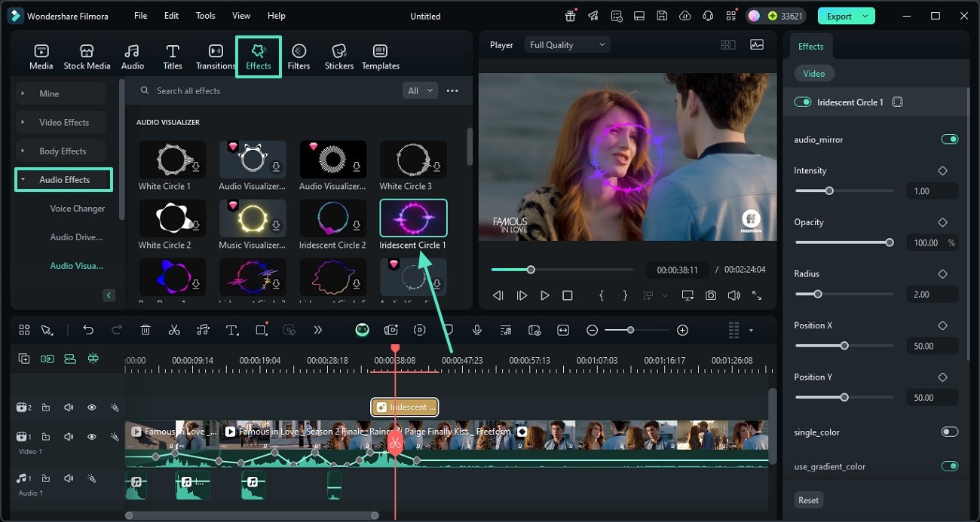Screen dimensions: 980x522
Task: Open the effects panel more options menu
Action: [x=452, y=90]
